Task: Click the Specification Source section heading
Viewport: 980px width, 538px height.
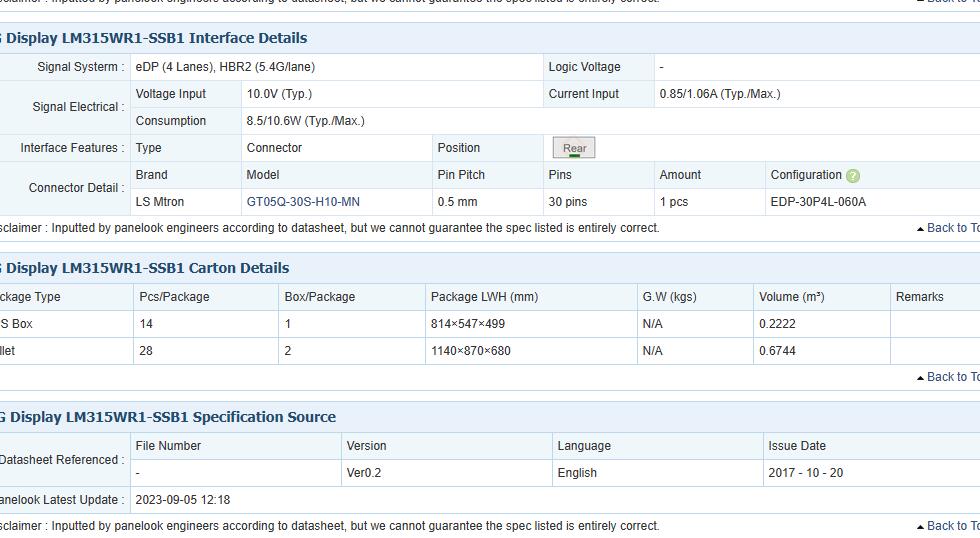Action: 168,417
